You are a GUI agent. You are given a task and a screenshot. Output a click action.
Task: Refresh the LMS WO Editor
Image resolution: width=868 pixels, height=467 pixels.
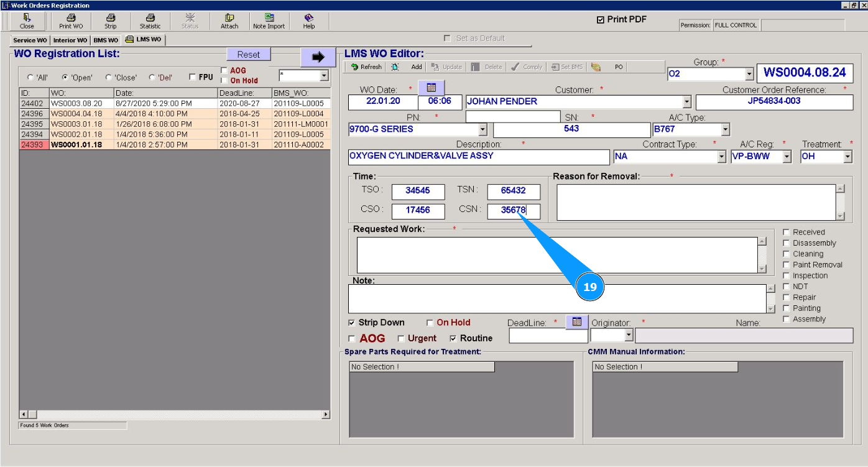click(366, 67)
